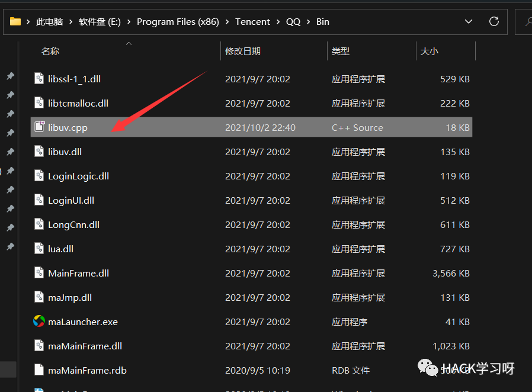Expand the chevron after 软件盘 (E:)
Screen dimensions: 532x392
pyautogui.click(x=129, y=22)
